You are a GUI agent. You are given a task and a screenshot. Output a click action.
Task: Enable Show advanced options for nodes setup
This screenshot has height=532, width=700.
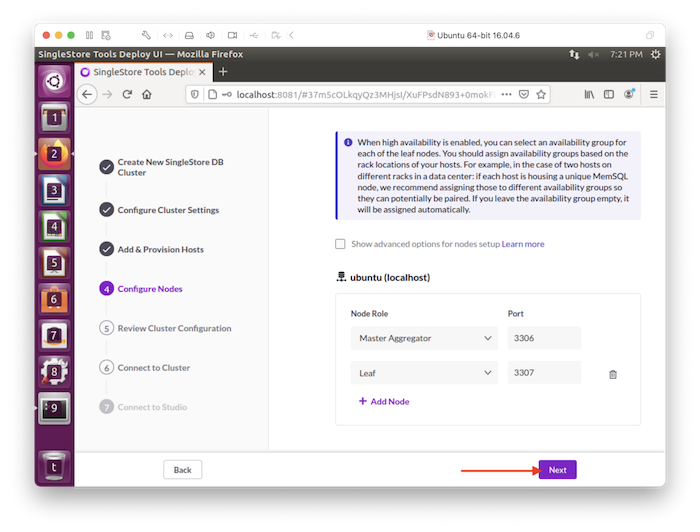(340, 244)
